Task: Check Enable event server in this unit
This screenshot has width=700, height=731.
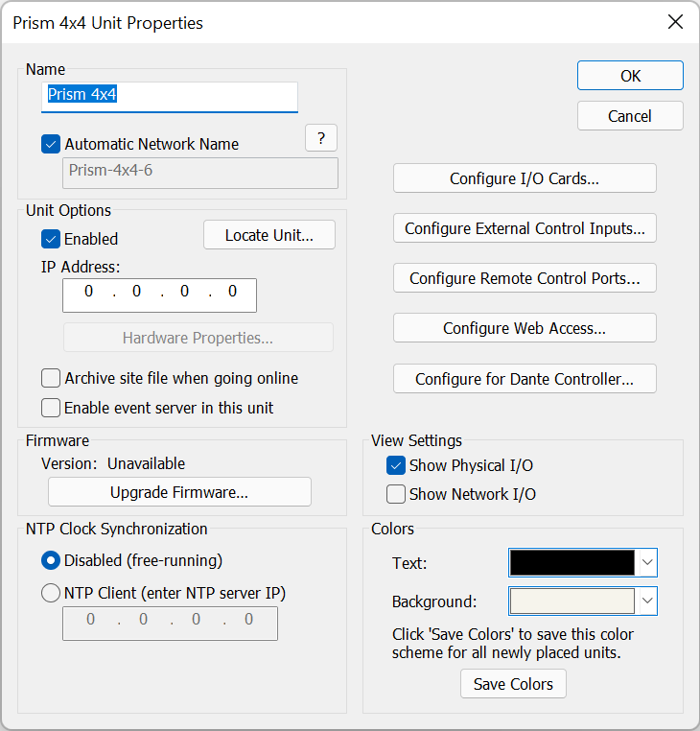Action: tap(51, 408)
